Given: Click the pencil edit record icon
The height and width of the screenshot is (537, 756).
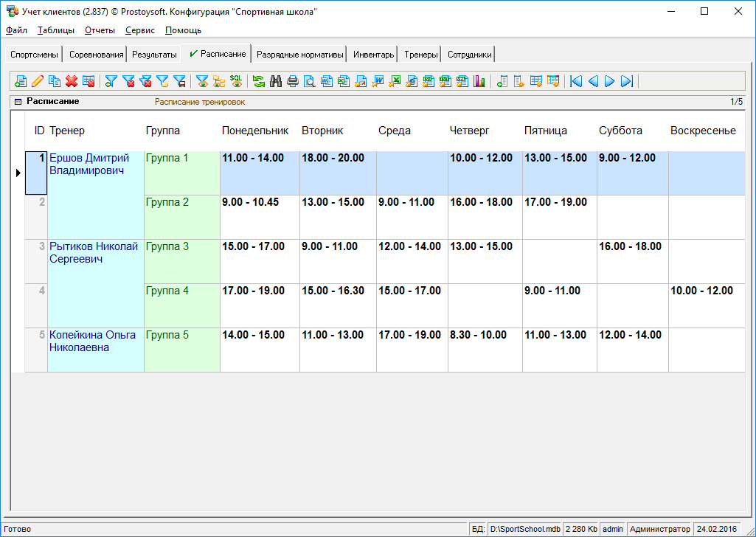Looking at the screenshot, I should (x=38, y=81).
